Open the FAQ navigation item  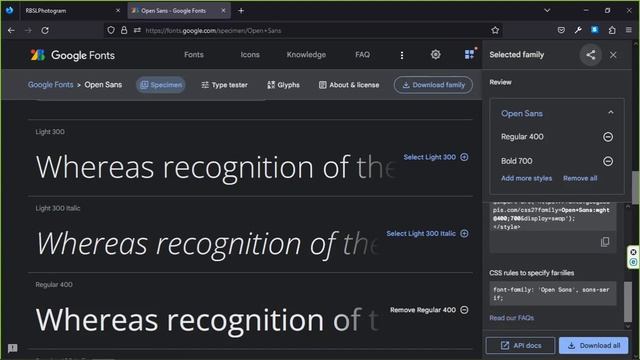click(362, 55)
